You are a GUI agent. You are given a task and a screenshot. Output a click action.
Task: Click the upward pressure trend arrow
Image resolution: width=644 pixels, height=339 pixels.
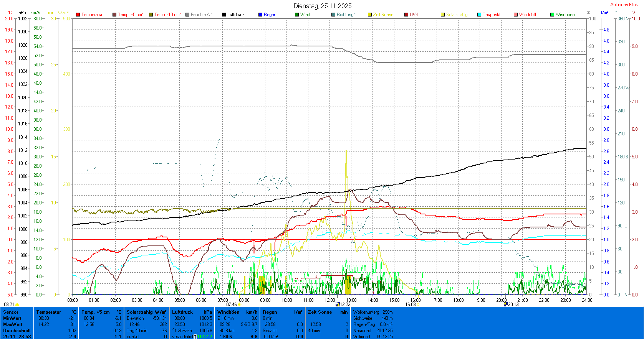pyautogui.click(x=195, y=337)
